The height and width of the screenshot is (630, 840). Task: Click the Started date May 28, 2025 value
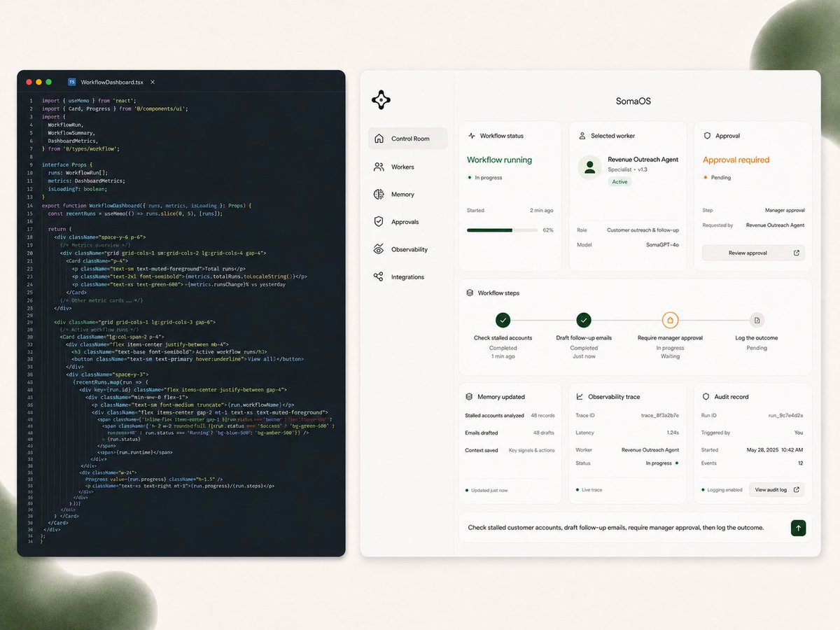pyautogui.click(x=775, y=450)
